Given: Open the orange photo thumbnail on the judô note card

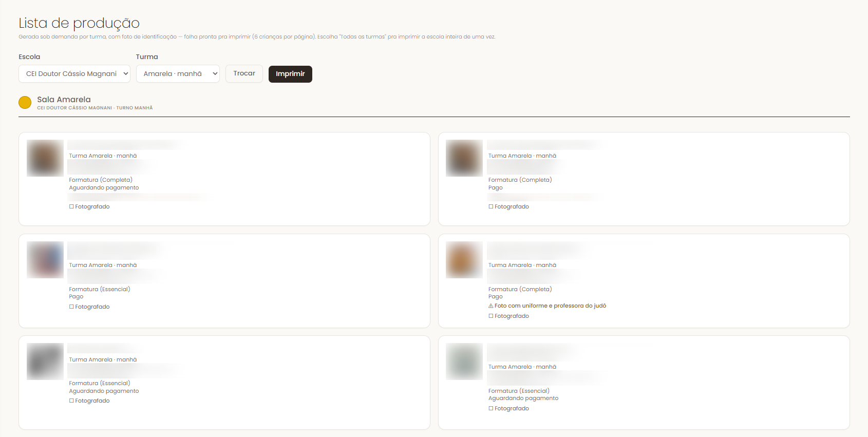Looking at the screenshot, I should 464,260.
